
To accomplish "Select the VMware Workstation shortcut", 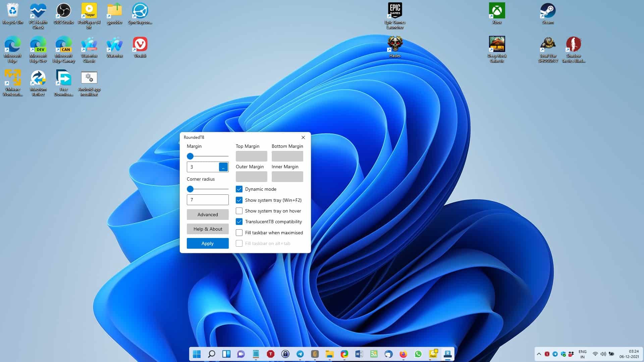I will click(13, 83).
